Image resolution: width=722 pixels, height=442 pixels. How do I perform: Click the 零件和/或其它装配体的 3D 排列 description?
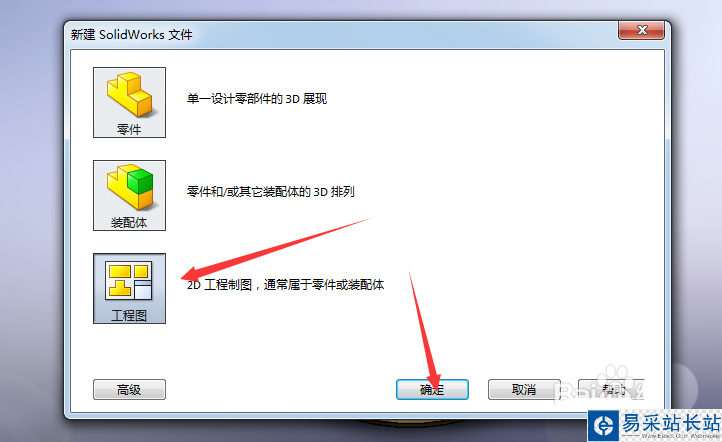(271, 192)
